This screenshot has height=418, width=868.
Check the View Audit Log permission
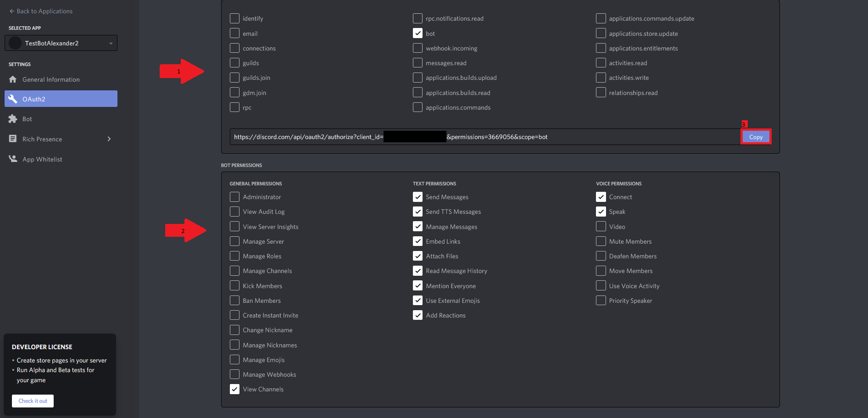pyautogui.click(x=234, y=212)
